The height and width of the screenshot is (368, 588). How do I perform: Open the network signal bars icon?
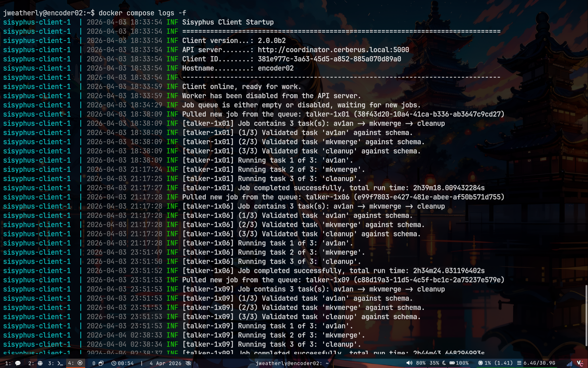569,364
